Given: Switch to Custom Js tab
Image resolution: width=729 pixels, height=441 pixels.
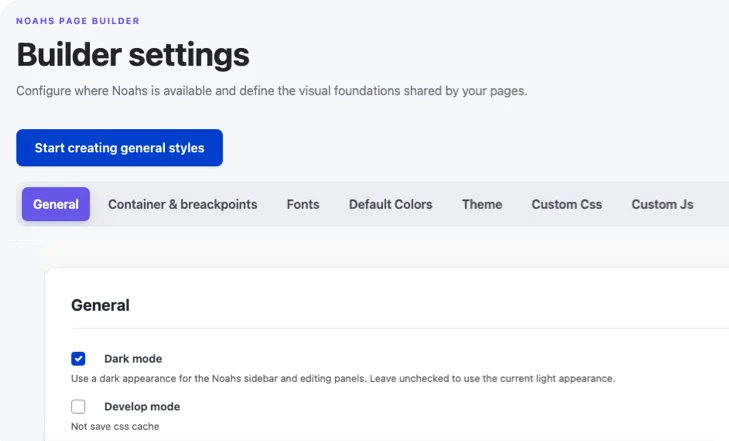Looking at the screenshot, I should 663,204.
